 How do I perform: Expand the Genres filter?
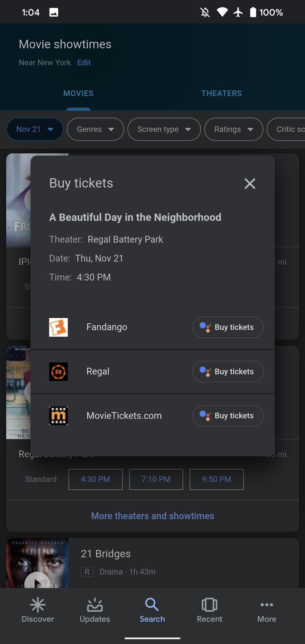coord(95,129)
